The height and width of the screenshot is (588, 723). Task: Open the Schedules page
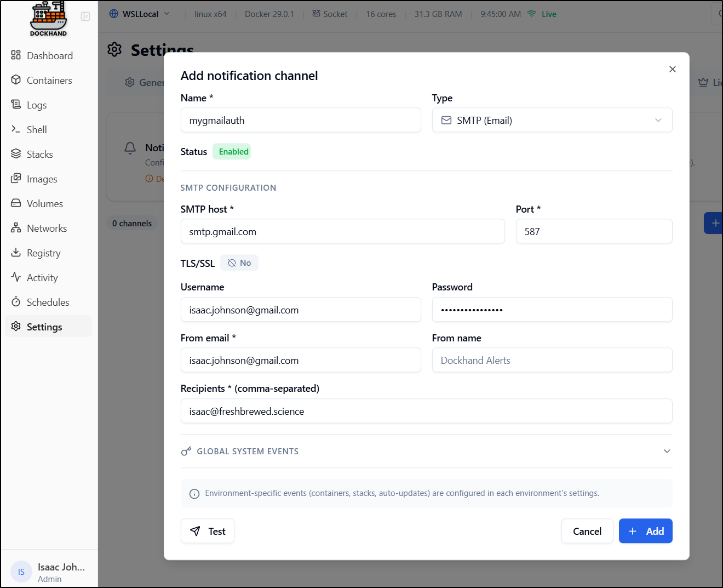48,302
